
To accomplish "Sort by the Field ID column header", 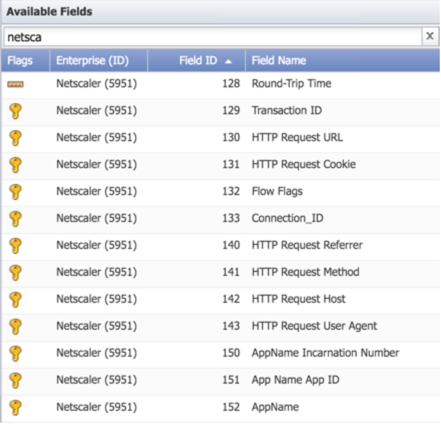I will click(x=196, y=60).
